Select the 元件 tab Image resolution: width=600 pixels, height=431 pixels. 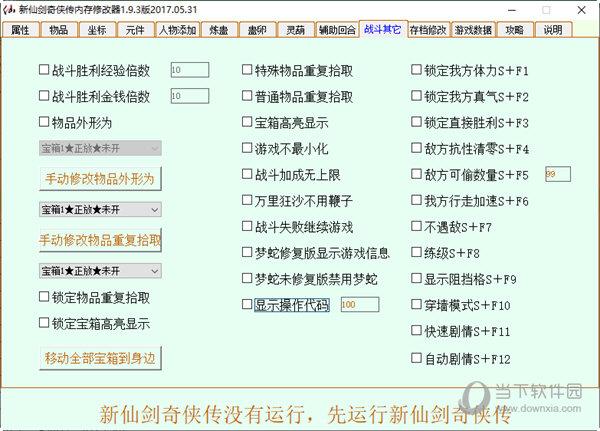(x=135, y=30)
